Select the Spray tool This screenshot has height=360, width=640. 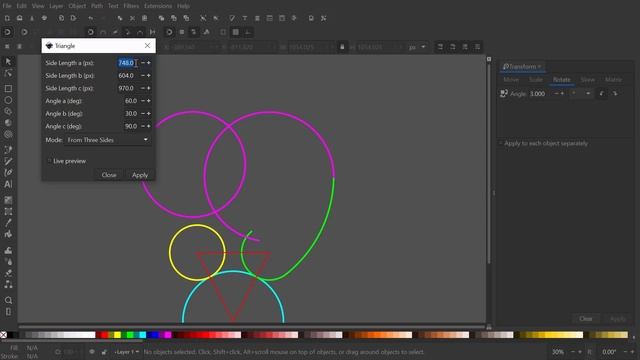(x=8, y=262)
